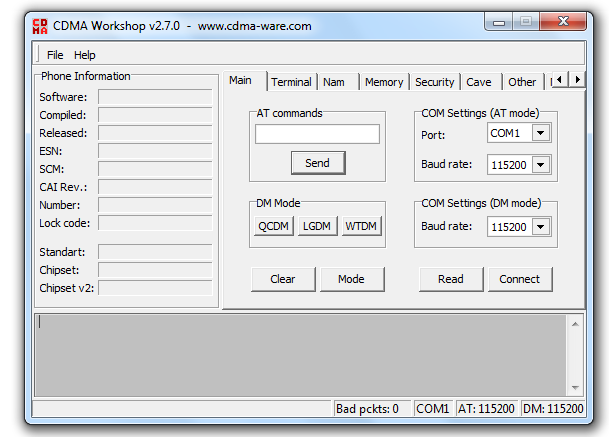Click the CDMA Workshop app icon in title bar
The width and height of the screenshot is (609, 437).
point(40,26)
